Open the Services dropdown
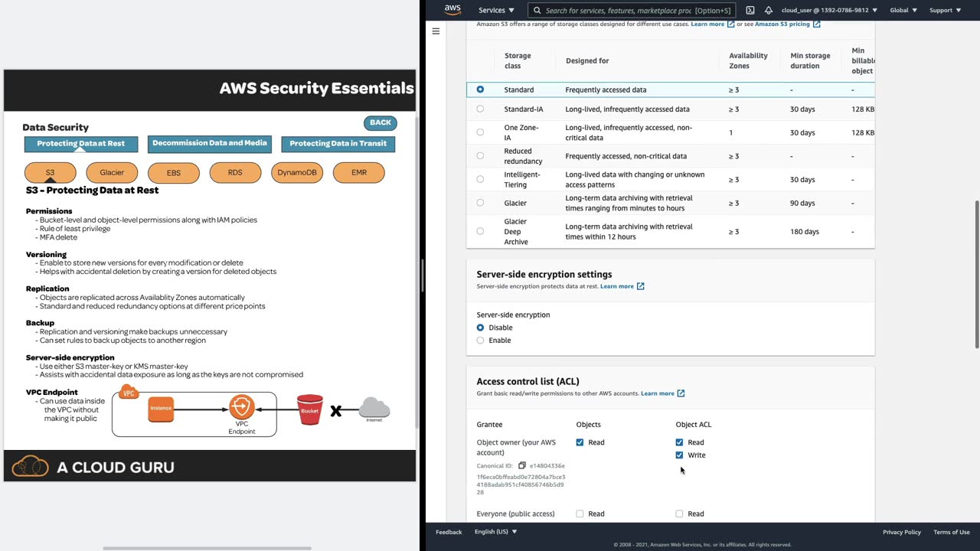This screenshot has height=551, width=980. coord(496,11)
